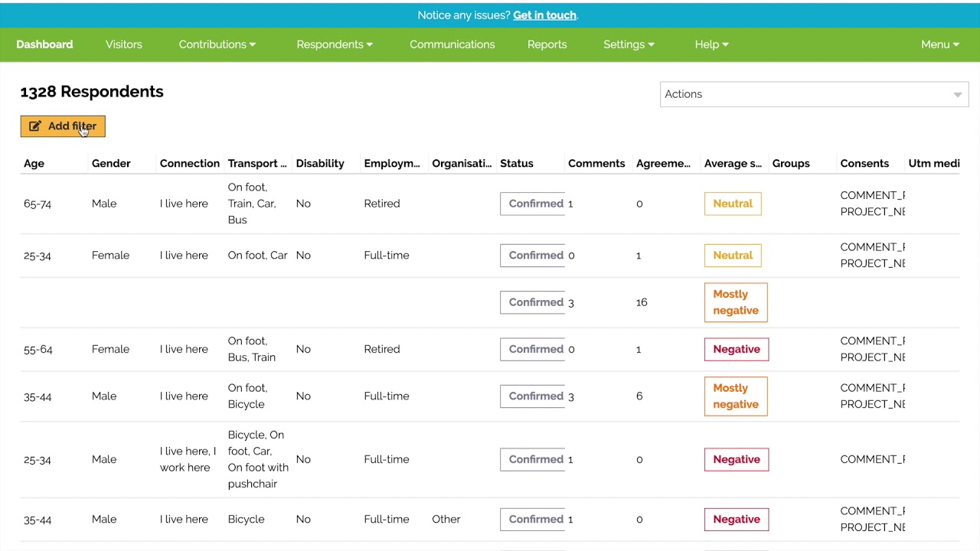Click the Add filter pencil icon
Image resolution: width=980 pixels, height=551 pixels.
click(x=35, y=126)
